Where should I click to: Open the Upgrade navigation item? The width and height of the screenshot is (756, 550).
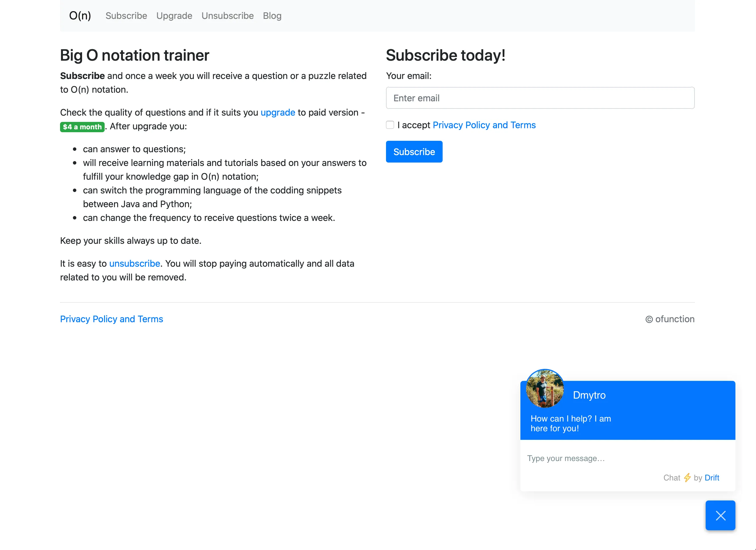tap(174, 16)
